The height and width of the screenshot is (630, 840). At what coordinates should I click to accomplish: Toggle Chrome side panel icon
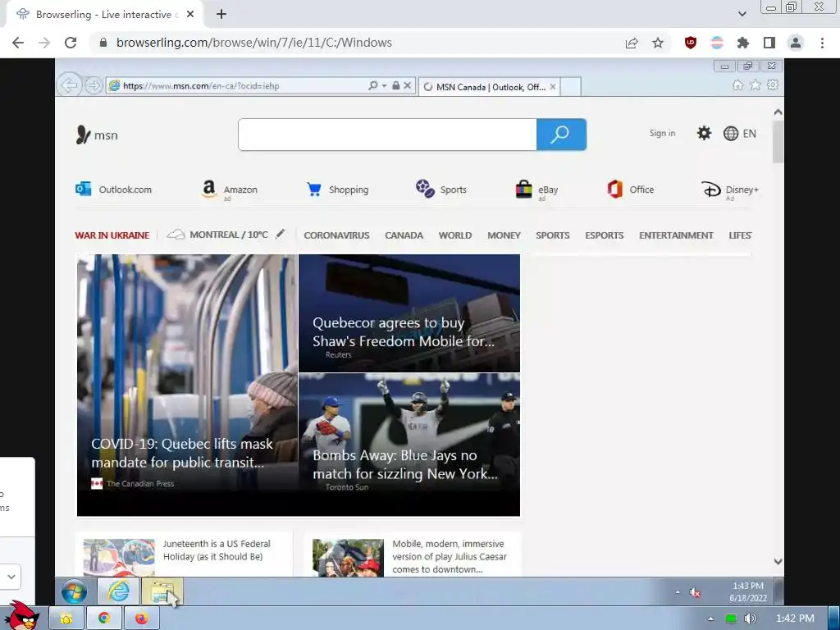769,43
